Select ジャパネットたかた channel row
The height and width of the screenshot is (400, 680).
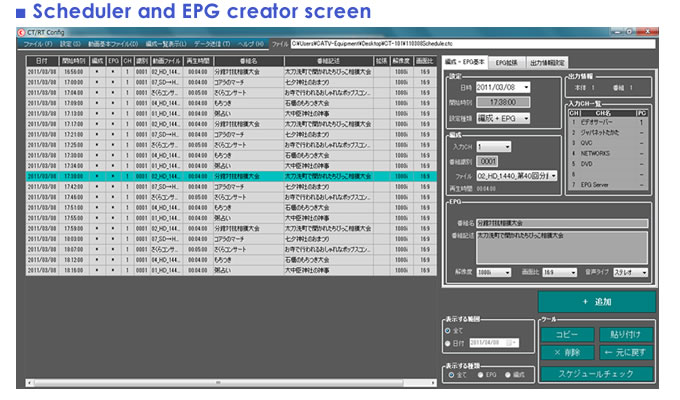pyautogui.click(x=608, y=133)
